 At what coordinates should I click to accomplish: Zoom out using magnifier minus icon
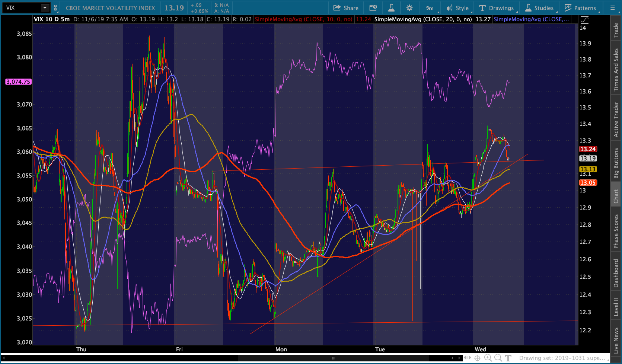498,358
